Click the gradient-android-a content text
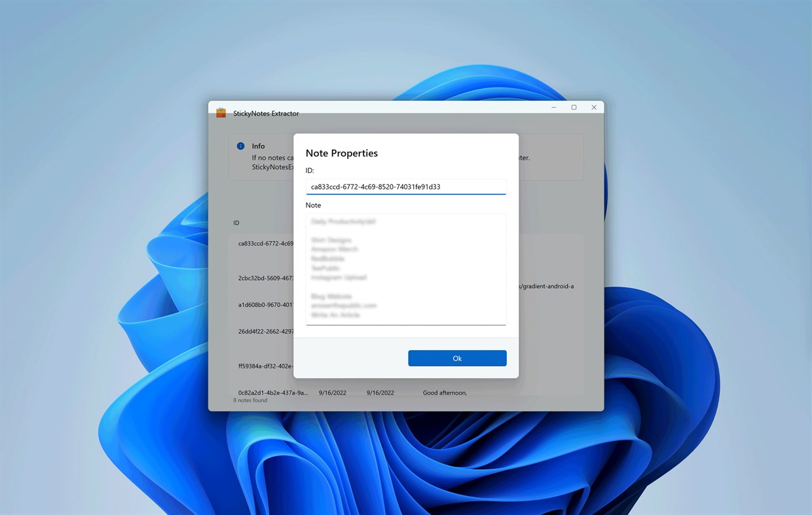 click(545, 286)
